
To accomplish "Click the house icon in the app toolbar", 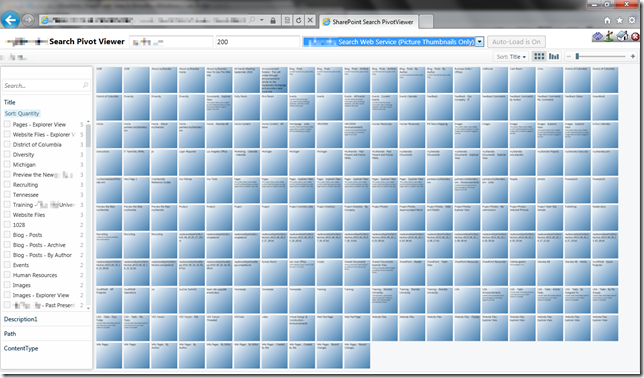I will click(623, 36).
